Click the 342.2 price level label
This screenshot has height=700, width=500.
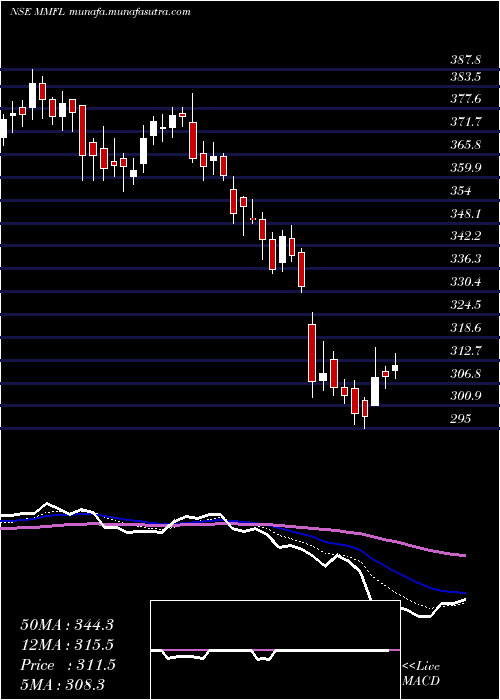click(464, 236)
